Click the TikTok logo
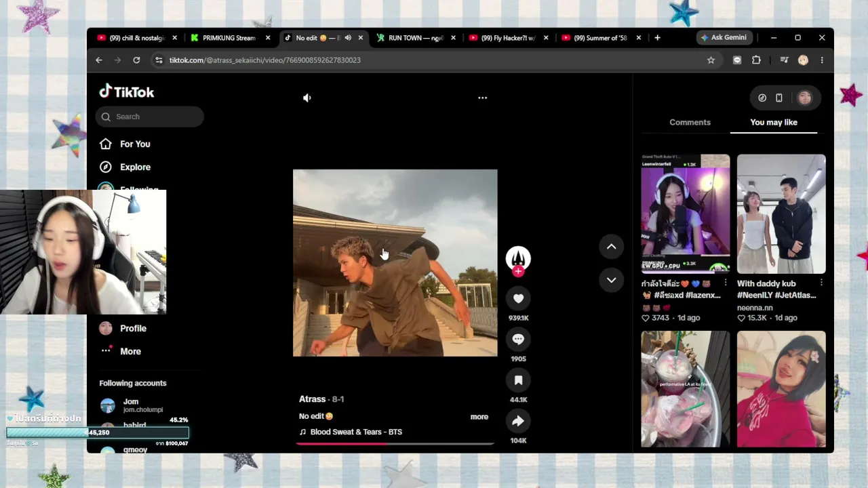This screenshot has width=868, height=488. [x=127, y=91]
